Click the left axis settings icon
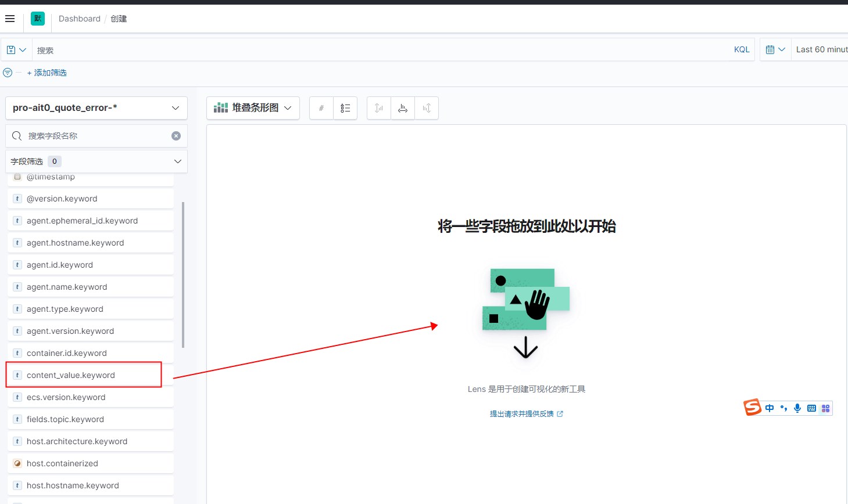 (379, 108)
